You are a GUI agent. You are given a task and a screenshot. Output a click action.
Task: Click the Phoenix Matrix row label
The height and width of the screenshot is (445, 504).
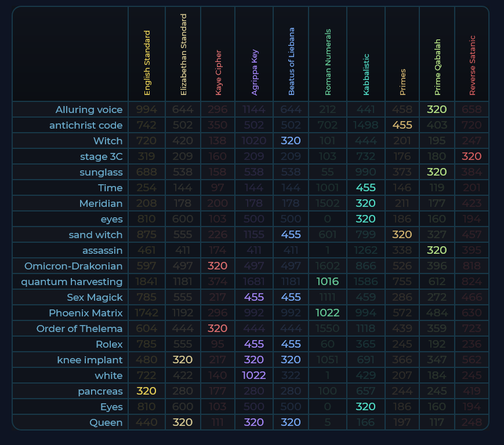coord(85,313)
